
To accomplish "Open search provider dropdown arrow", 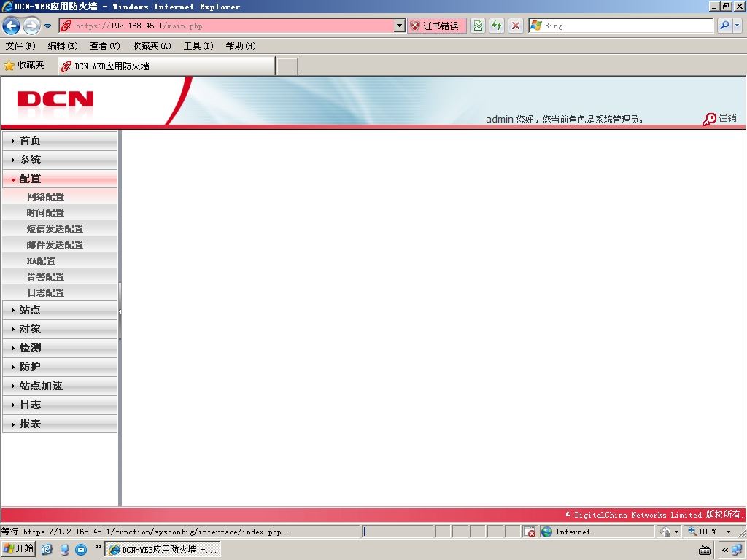I will 738,26.
